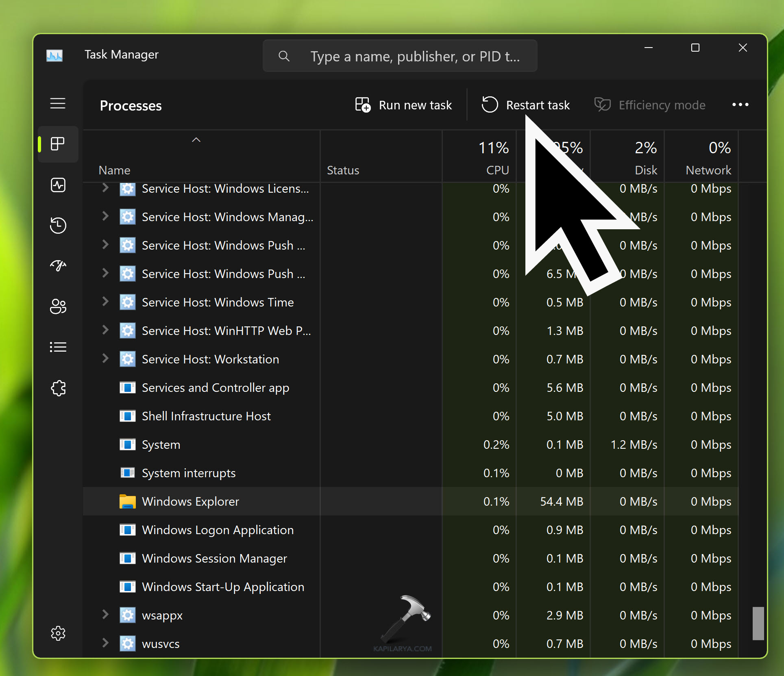Screen dimensions: 784x676
Task: Open the three-dot more options menu
Action: pos(740,105)
